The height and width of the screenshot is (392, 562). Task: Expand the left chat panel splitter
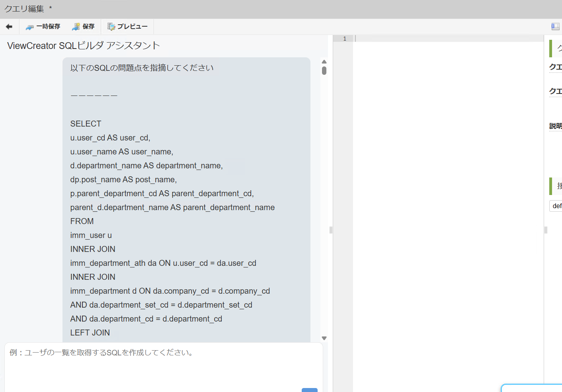click(331, 230)
